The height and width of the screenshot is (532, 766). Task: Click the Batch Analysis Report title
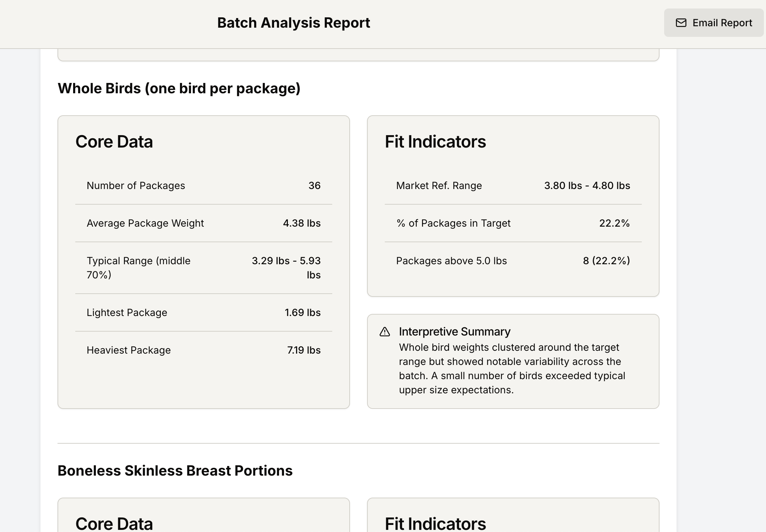tap(294, 23)
